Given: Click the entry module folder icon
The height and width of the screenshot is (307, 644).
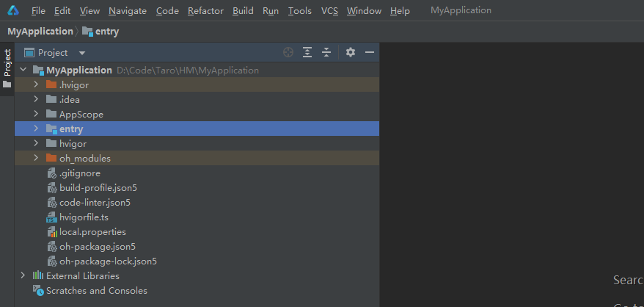Looking at the screenshot, I should [x=51, y=129].
